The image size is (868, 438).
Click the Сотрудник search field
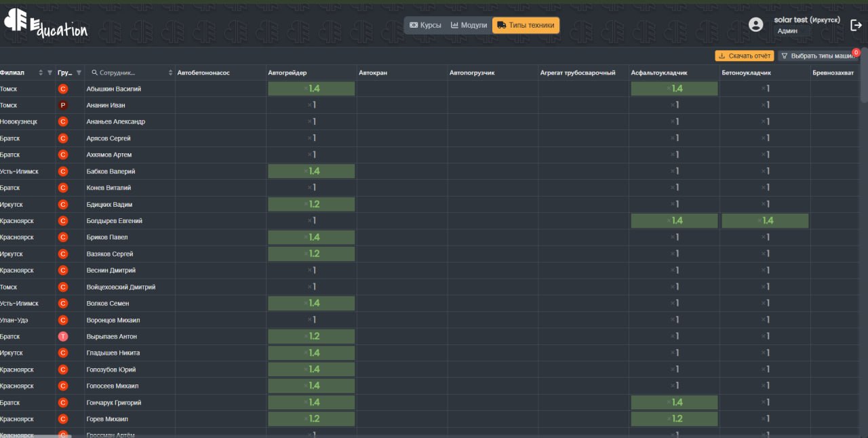click(x=129, y=73)
